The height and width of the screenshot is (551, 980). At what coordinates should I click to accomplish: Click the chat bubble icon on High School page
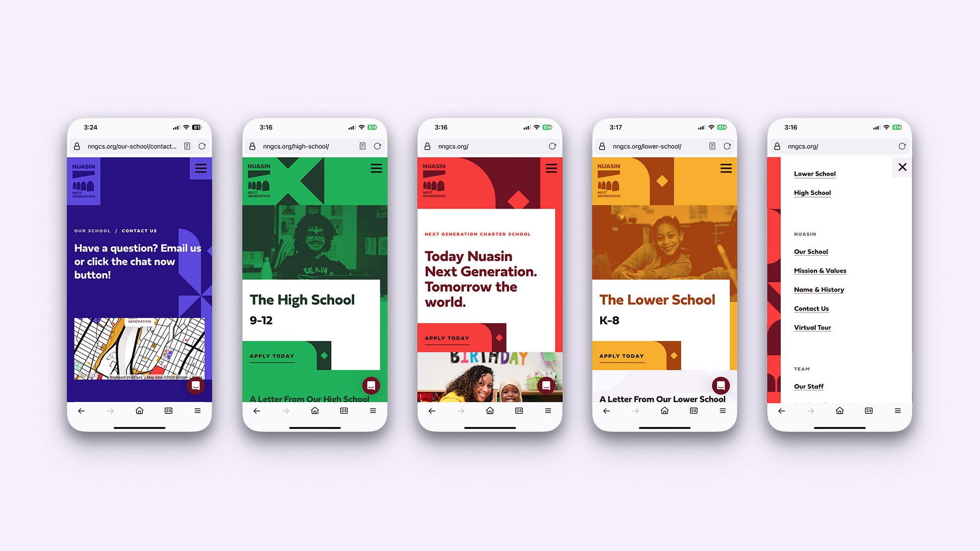[x=372, y=386]
